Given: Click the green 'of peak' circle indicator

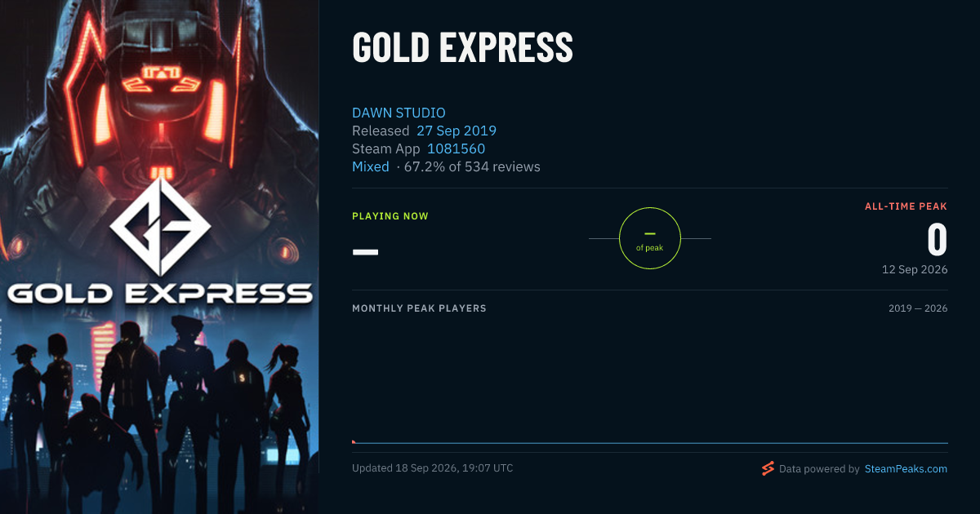Looking at the screenshot, I should click(650, 238).
